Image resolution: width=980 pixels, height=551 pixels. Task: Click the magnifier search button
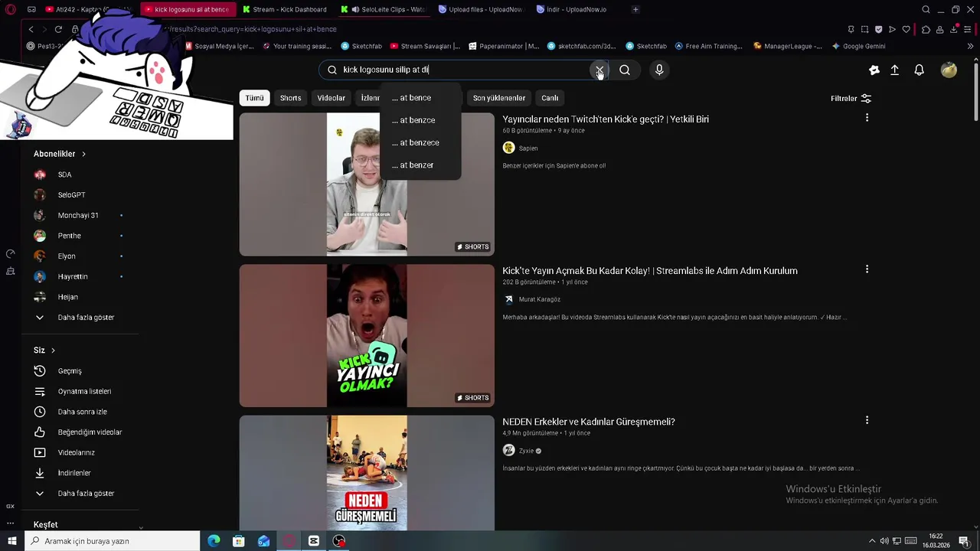[x=625, y=70]
